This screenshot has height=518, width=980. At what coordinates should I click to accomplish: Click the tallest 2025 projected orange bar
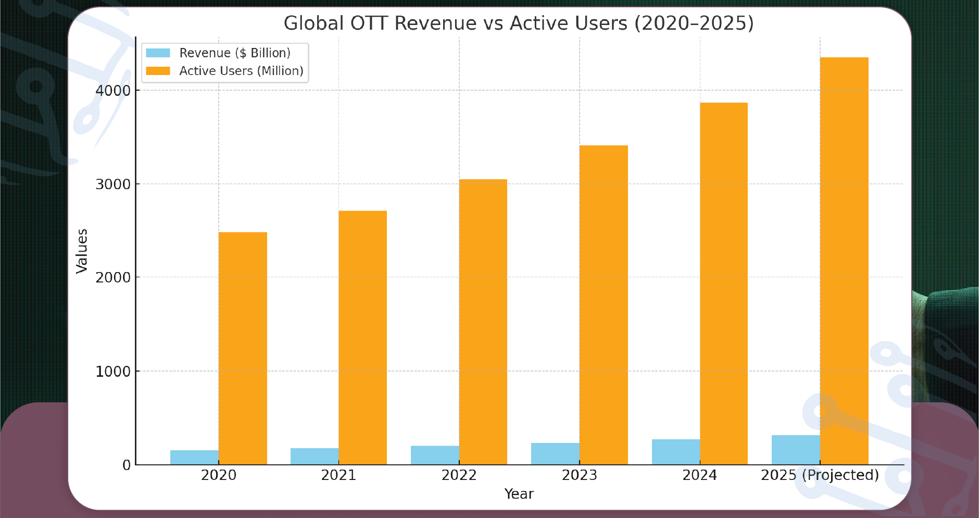(x=844, y=261)
